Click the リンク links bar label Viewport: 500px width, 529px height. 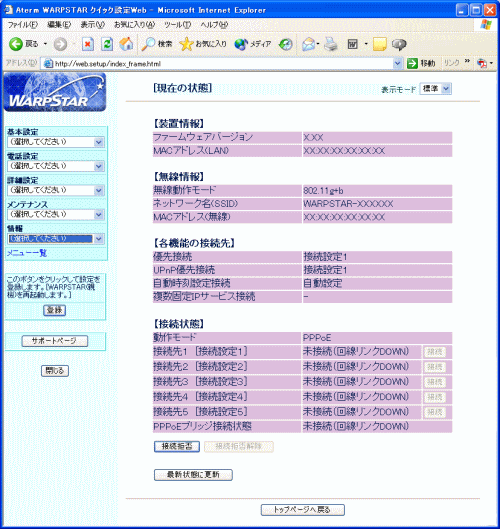pos(451,63)
